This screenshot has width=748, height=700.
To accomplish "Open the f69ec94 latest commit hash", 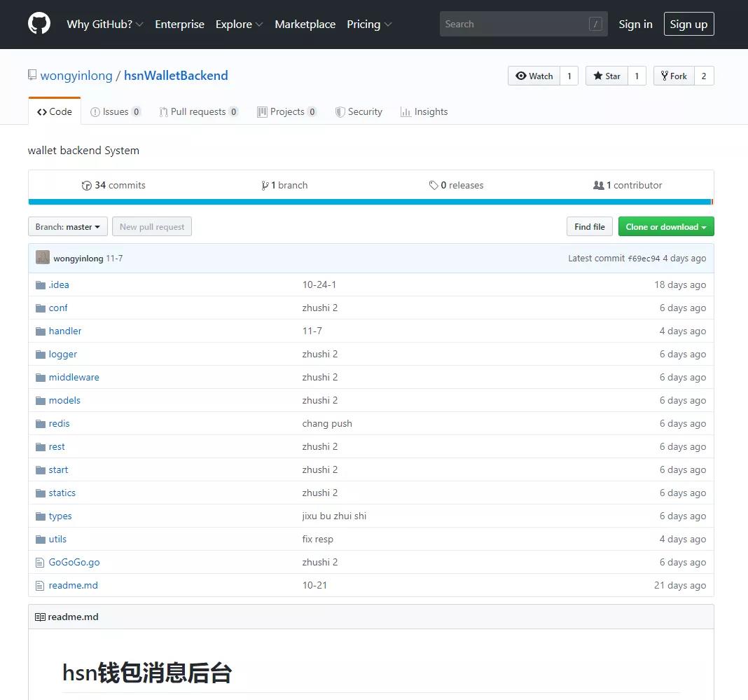I will click(x=644, y=258).
